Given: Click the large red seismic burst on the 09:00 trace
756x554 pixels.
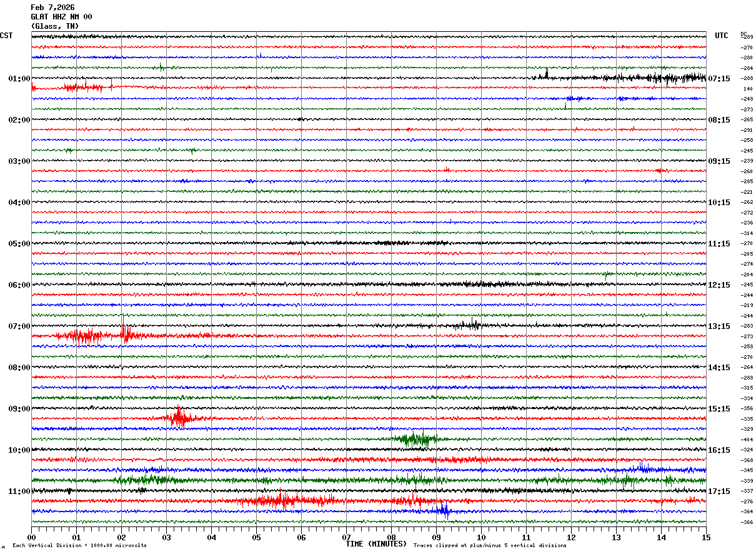Looking at the screenshot, I should 180,417.
